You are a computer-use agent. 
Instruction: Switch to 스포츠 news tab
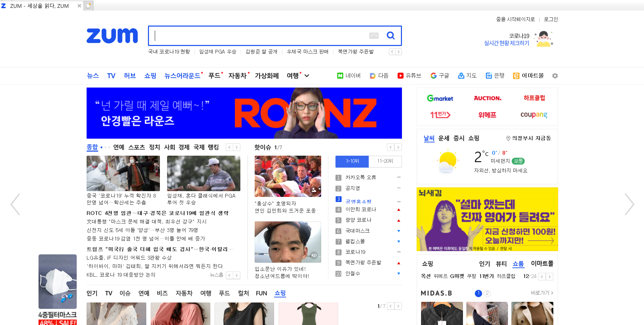pyautogui.click(x=137, y=147)
